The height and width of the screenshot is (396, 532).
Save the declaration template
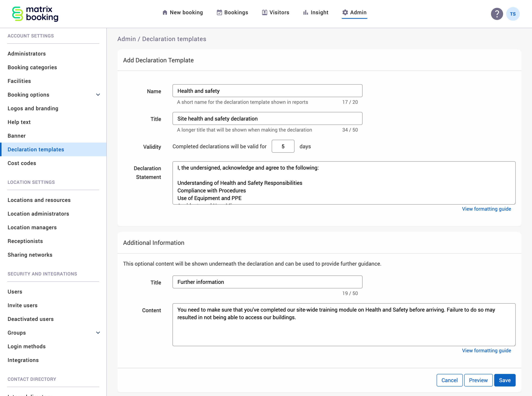pos(505,380)
